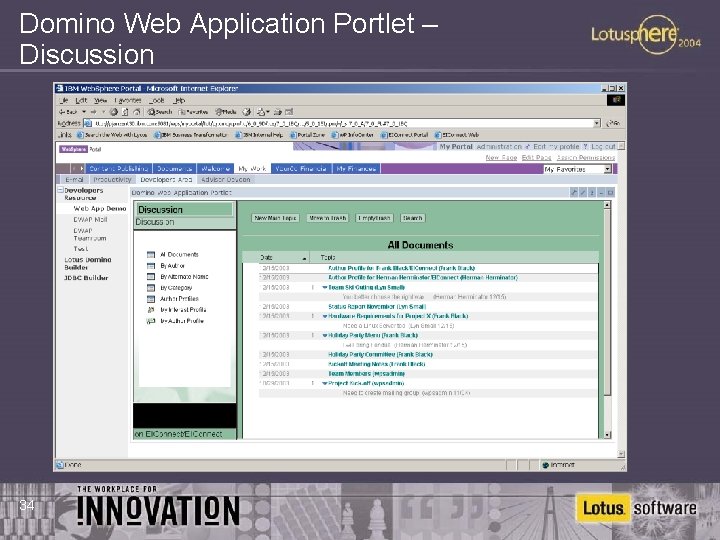Click the By Author view icon
This screenshot has height=540, width=720.
(x=151, y=266)
